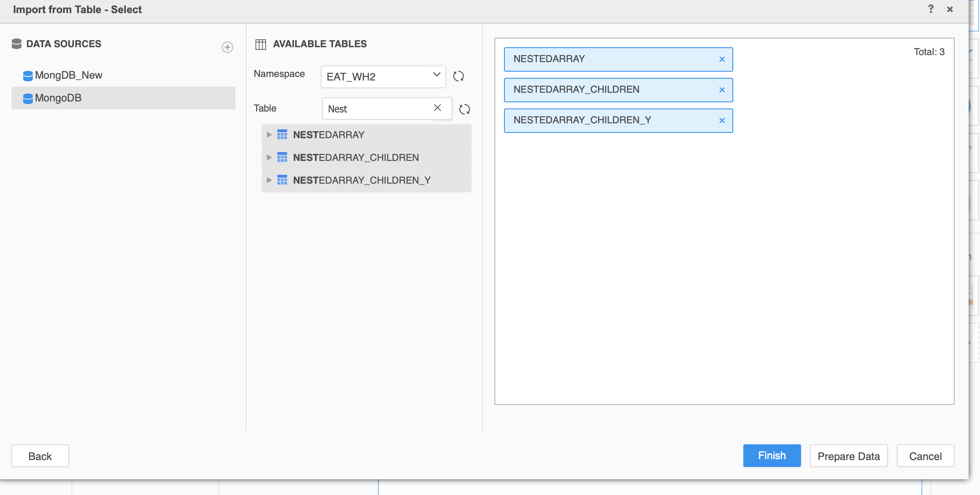Click the DATA SOURCES header icon
Viewport: 980px width, 495px height.
17,44
